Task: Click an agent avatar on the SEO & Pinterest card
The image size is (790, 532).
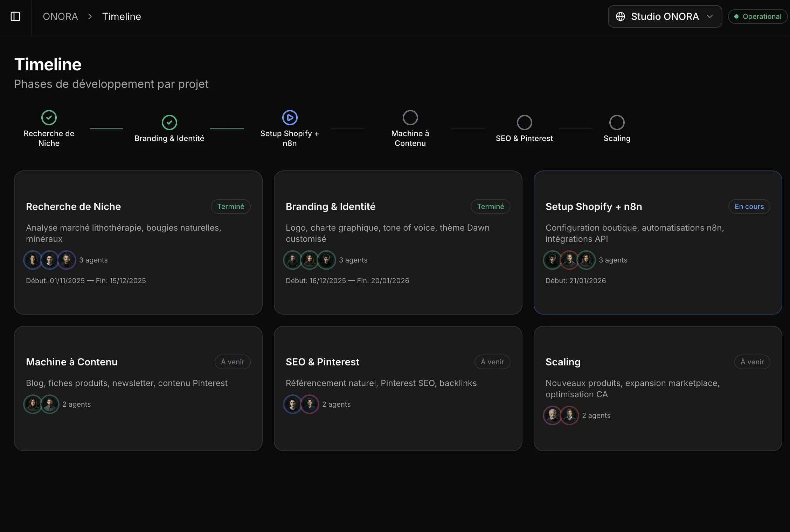Action: point(292,404)
